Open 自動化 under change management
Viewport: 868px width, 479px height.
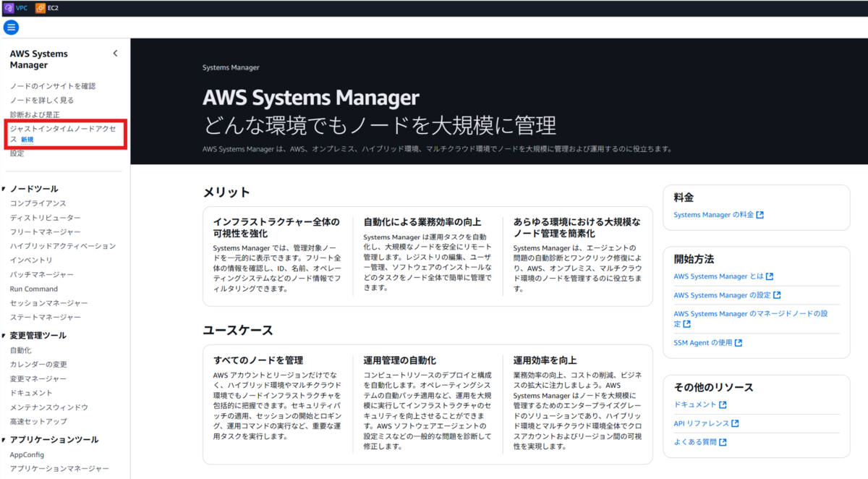click(21, 350)
